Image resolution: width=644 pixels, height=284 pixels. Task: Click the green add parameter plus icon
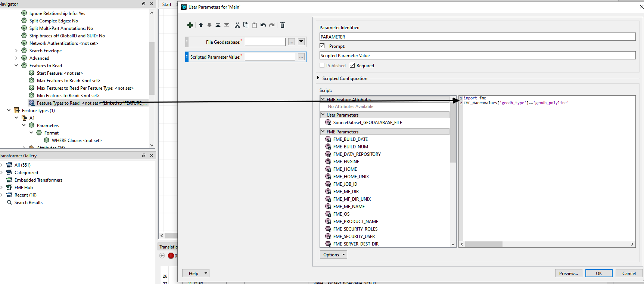[x=190, y=25]
